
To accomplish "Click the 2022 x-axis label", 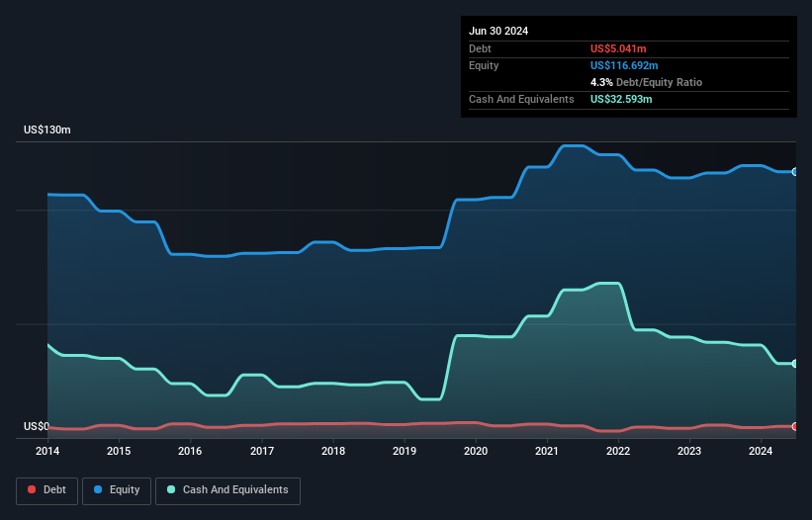I will [x=618, y=451].
